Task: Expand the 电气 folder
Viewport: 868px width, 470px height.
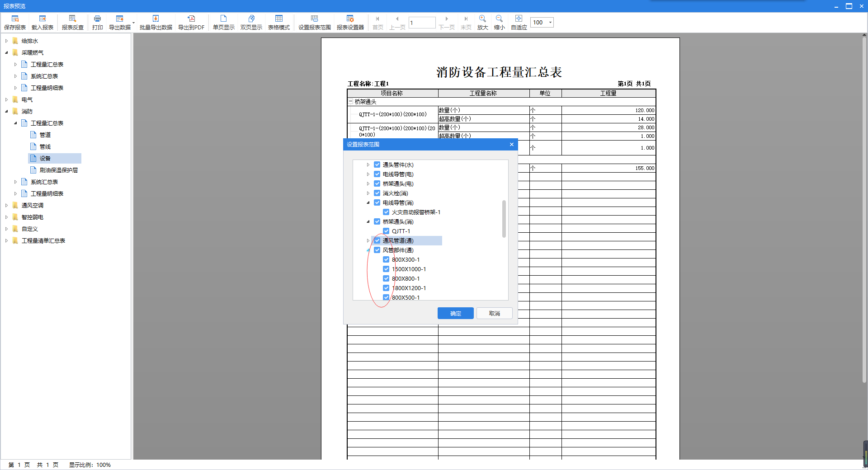Action: point(6,99)
